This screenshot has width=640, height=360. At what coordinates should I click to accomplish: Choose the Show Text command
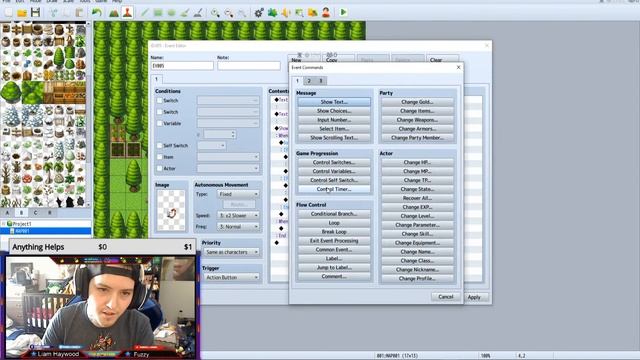(x=334, y=102)
